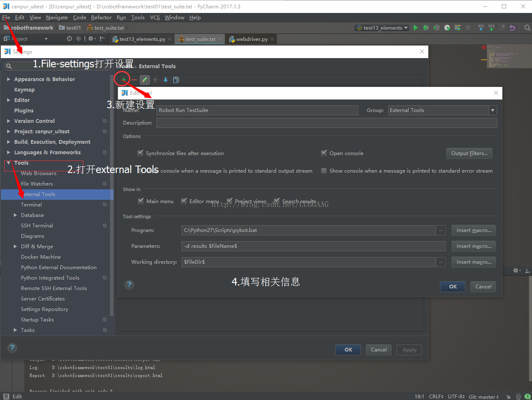Click concurrency diagram run icon
This screenshot has height=400, width=532.
click(x=458, y=28)
